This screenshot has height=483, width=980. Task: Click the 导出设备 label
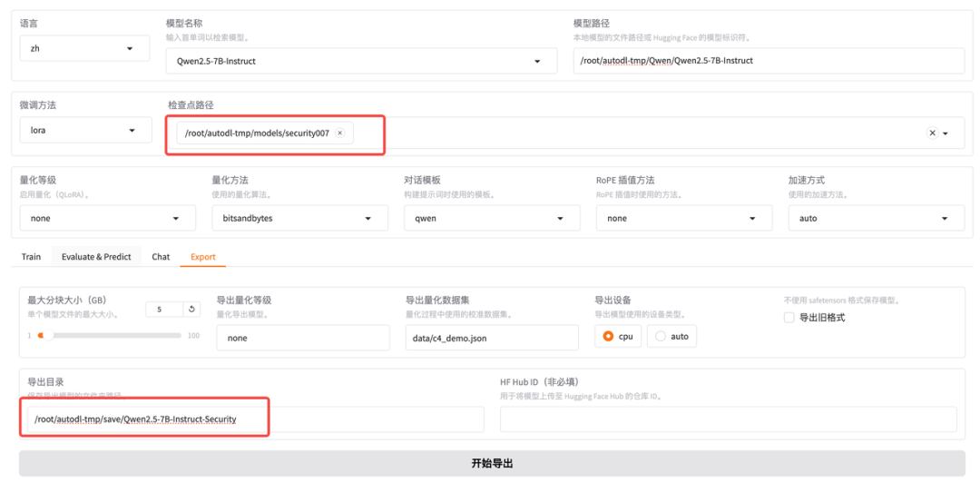point(613,301)
